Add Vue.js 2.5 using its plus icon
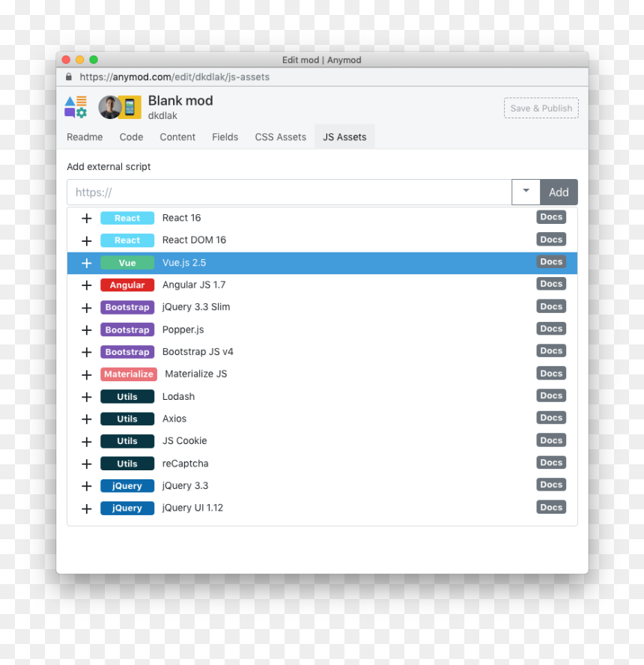644x665 pixels. (x=86, y=263)
